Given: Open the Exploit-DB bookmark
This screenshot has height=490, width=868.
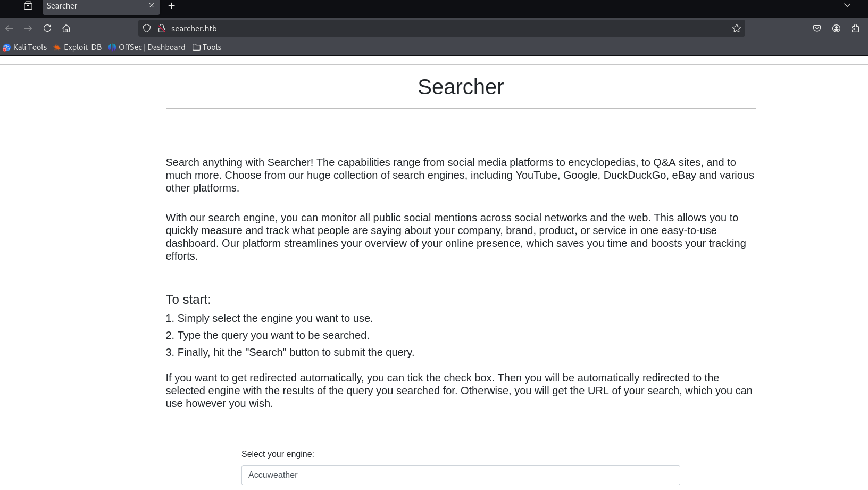Looking at the screenshot, I should click(78, 47).
